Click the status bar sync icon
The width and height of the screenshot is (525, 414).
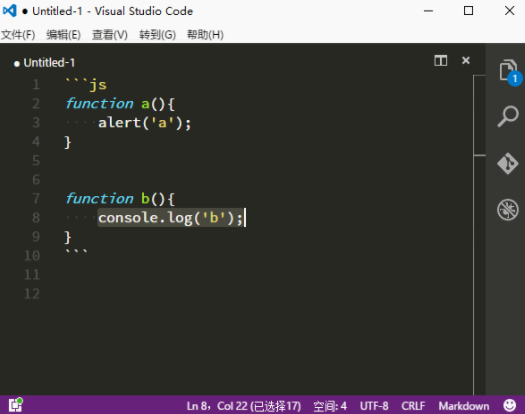[x=15, y=405]
